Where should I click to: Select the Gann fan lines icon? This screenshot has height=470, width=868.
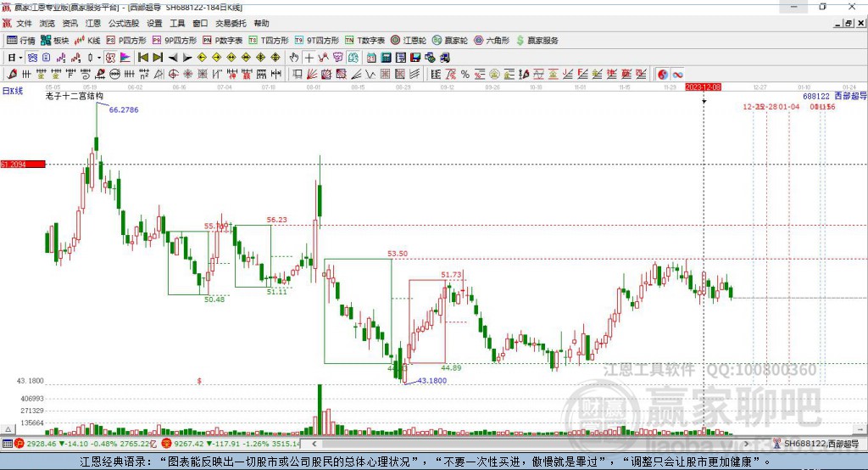[x=312, y=75]
